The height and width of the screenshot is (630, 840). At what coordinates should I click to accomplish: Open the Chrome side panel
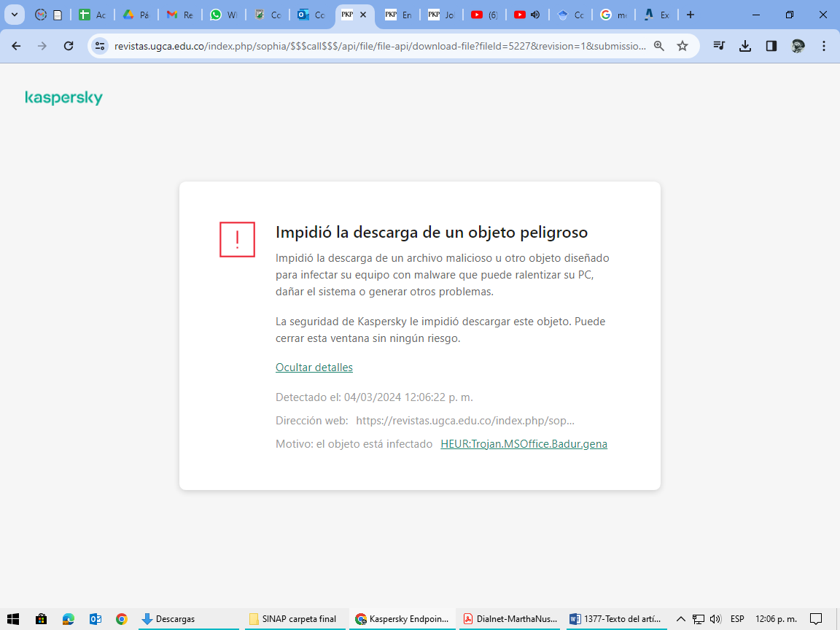tap(771, 46)
